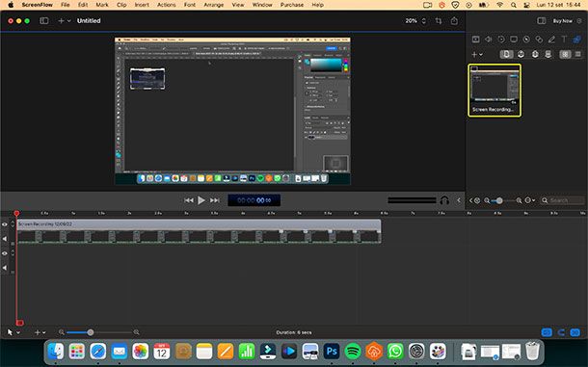Screen dimensions: 588x367
Task: Click the red playhead marker
Action: pos(16,213)
